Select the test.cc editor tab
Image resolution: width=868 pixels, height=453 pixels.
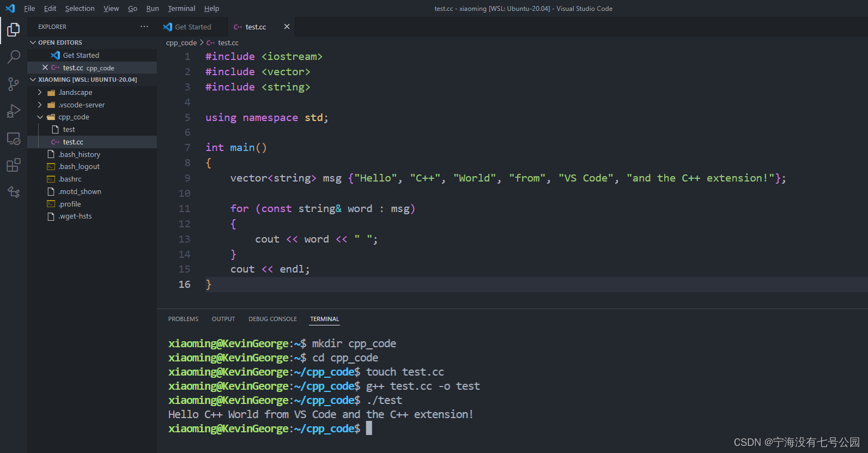point(260,27)
